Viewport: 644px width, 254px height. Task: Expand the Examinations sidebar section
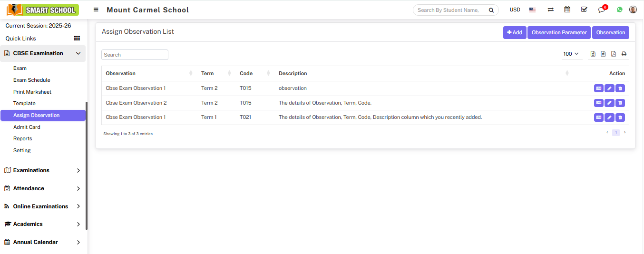tap(43, 170)
